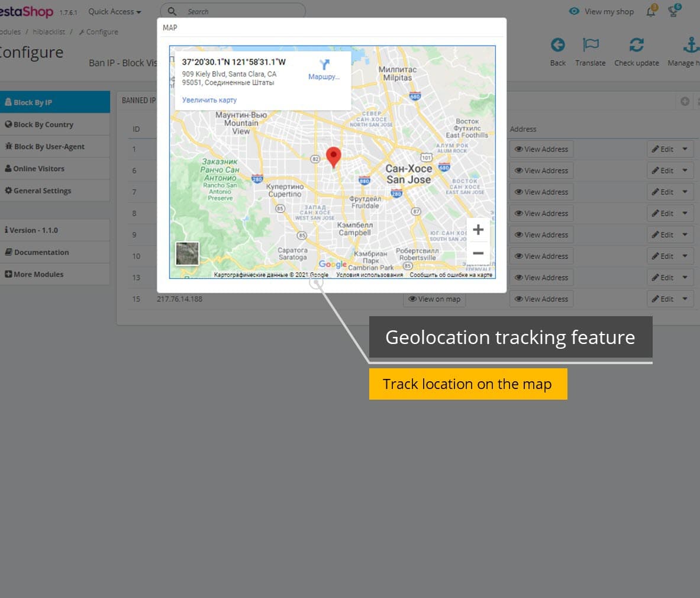
Task: Click View Address in row 8
Action: 541,214
